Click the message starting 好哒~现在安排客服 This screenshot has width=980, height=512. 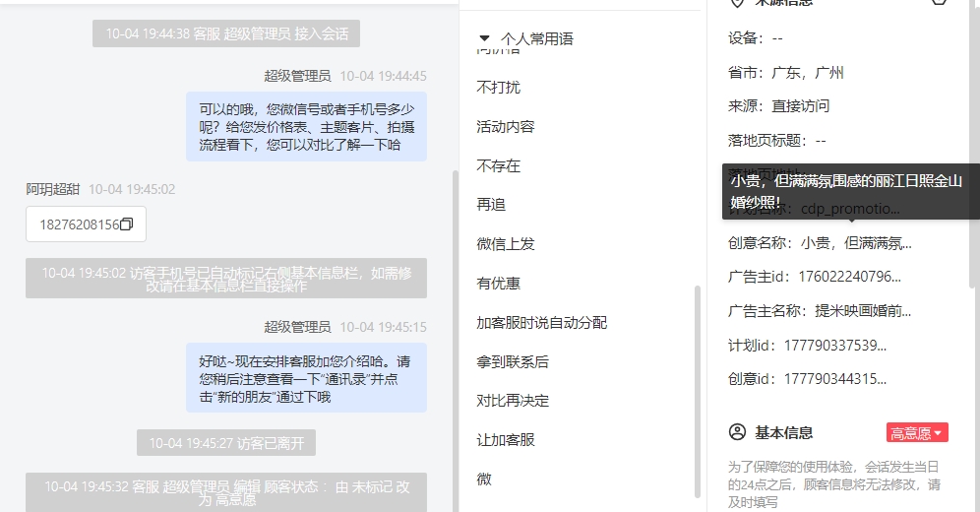click(x=306, y=378)
